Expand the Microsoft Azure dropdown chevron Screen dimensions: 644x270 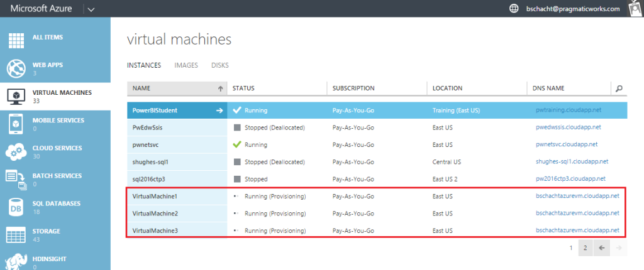[91, 9]
